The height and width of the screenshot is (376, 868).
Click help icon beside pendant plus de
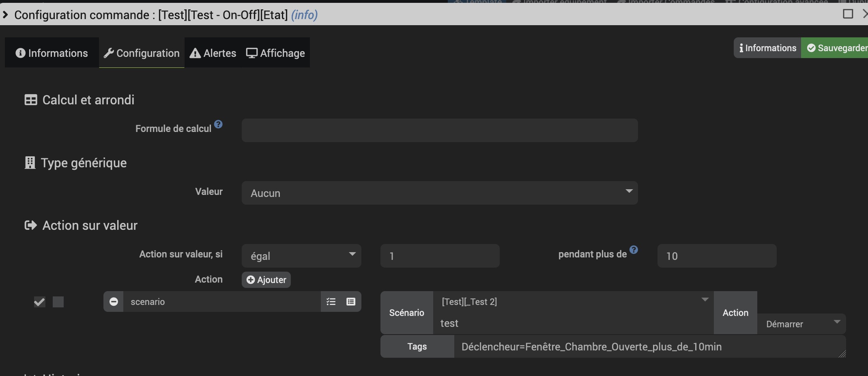coord(634,250)
